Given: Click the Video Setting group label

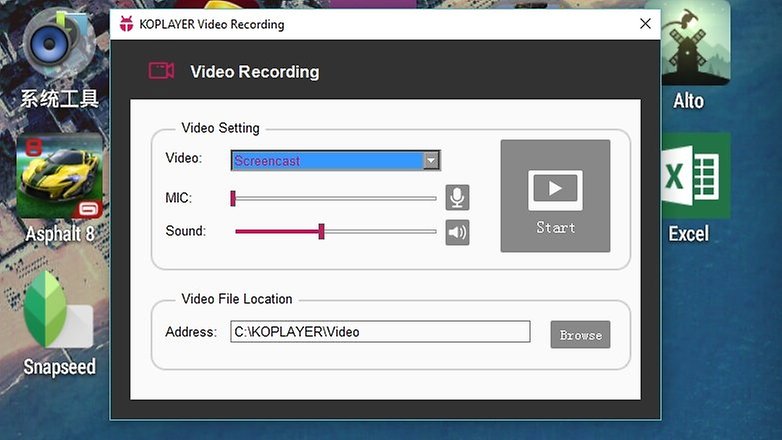Looking at the screenshot, I should [x=220, y=128].
